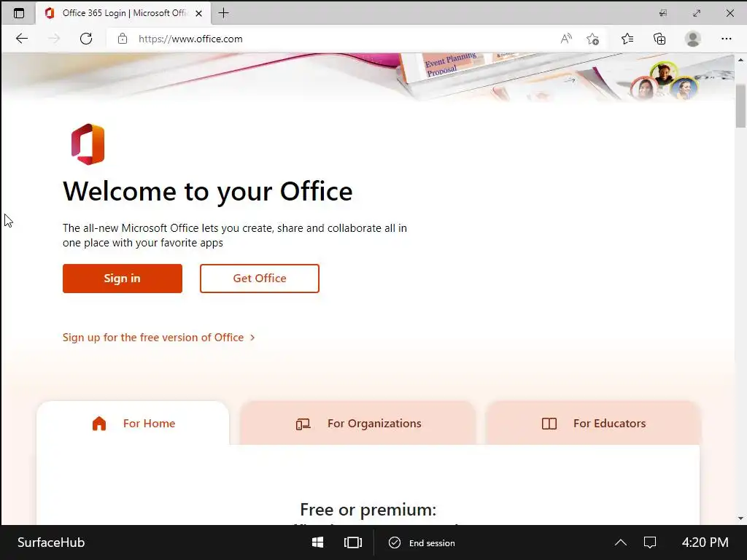747x560 pixels.
Task: Click the vertical scrollbar thumb
Action: 740,106
